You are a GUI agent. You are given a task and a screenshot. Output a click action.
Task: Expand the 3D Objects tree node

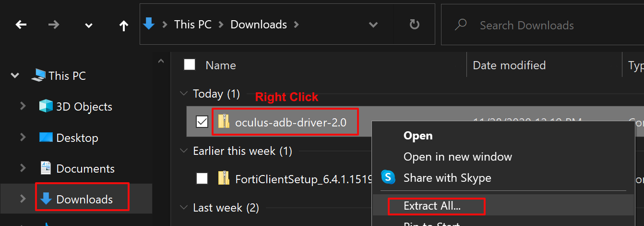[23, 107]
